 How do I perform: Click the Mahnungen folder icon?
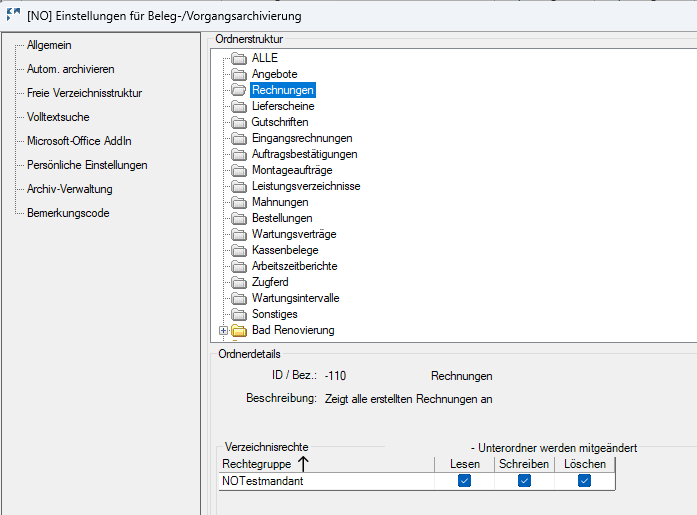239,202
